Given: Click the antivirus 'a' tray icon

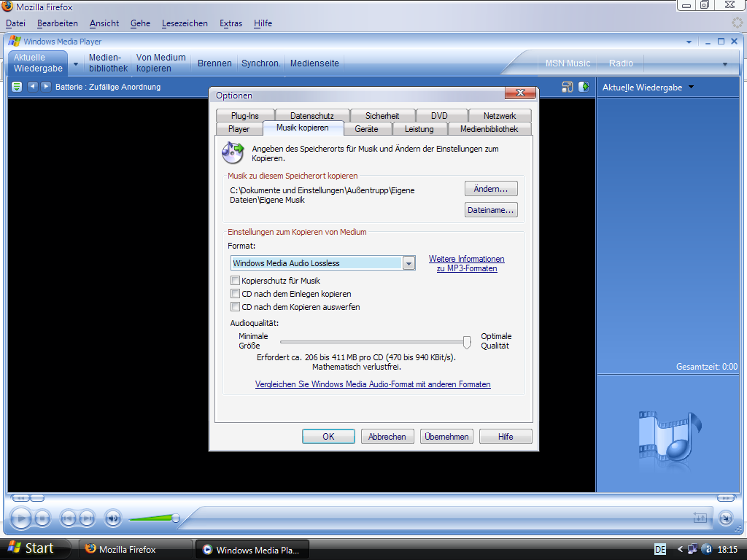Looking at the screenshot, I should click(x=707, y=549).
